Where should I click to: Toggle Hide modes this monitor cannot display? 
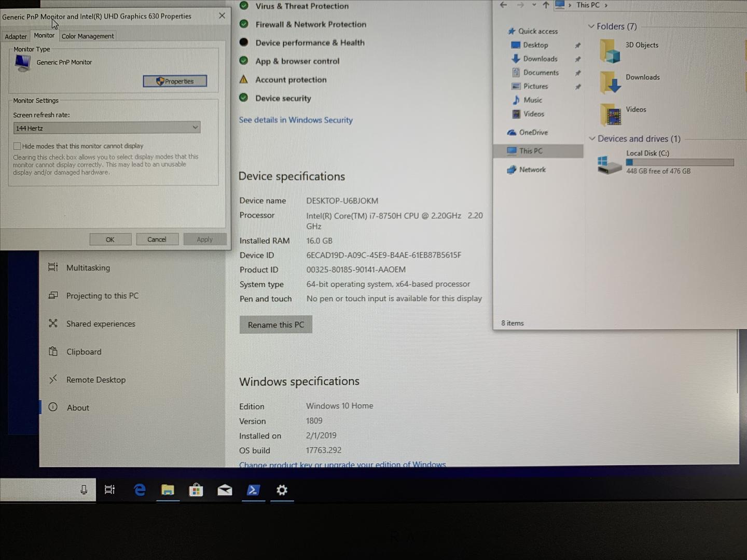[x=17, y=146]
